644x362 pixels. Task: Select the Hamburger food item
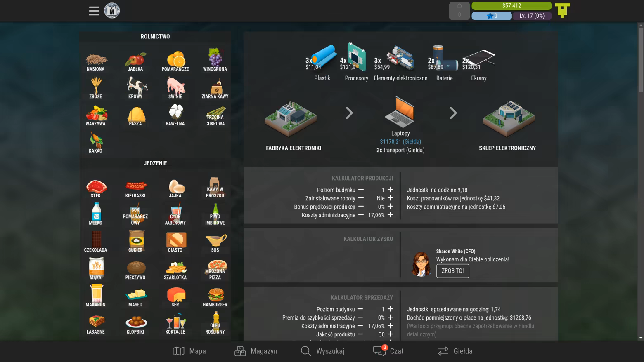[215, 297]
